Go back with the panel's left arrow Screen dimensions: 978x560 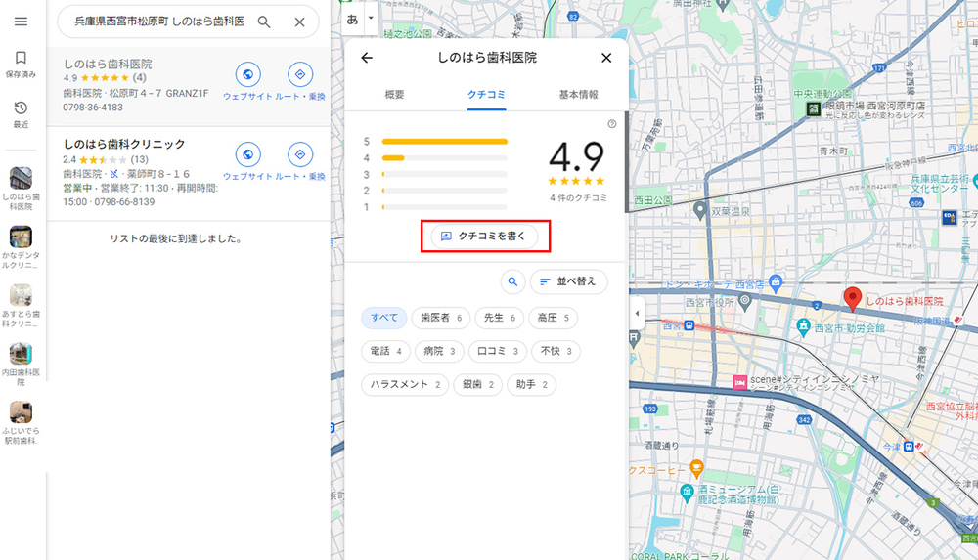pyautogui.click(x=367, y=58)
